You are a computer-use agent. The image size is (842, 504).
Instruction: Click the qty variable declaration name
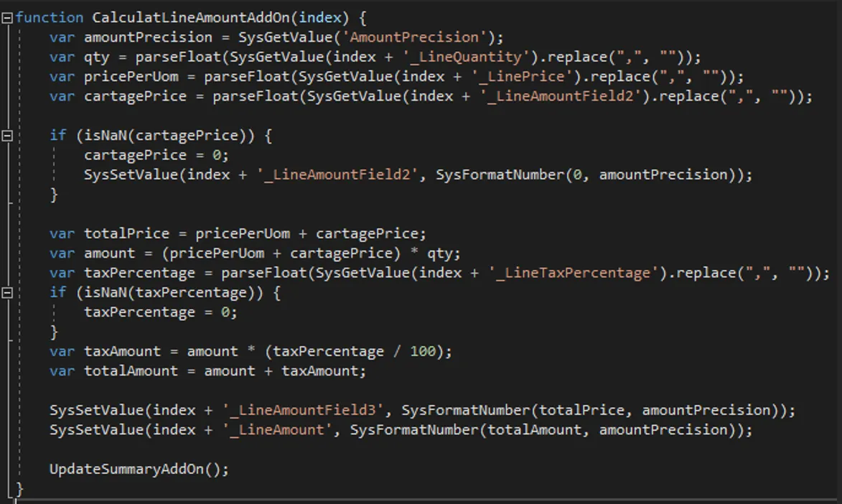point(96,57)
